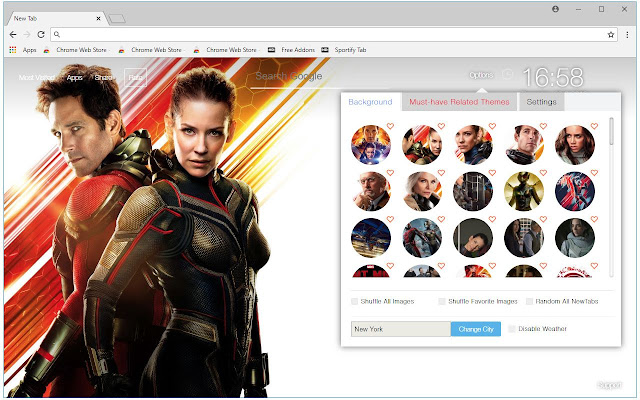
Task: Favorite the heart on the gray scarf woman thumbnail
Action: 594,219
